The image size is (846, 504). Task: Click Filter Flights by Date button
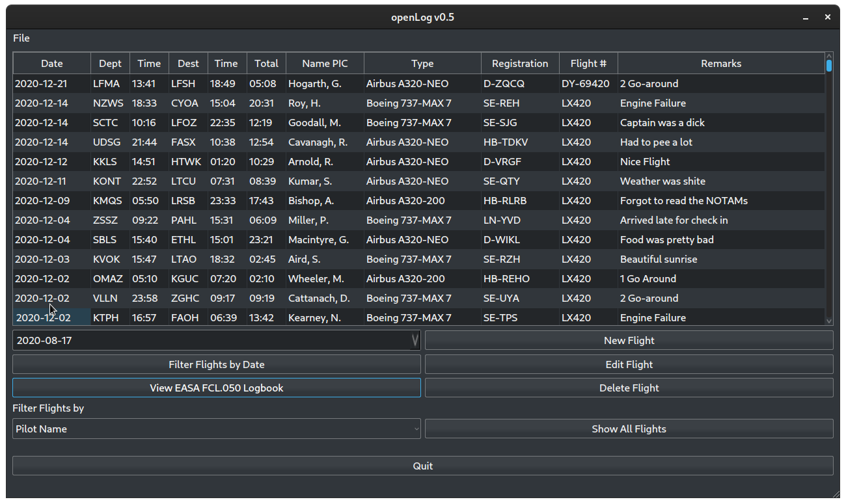[216, 364]
